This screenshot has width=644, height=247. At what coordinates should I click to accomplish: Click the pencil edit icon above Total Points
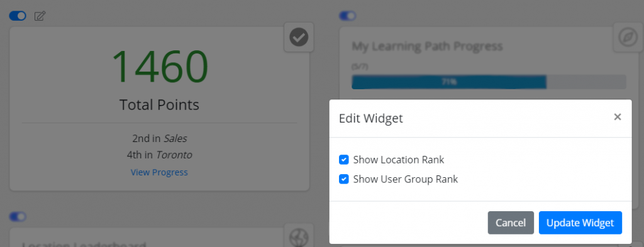click(x=40, y=16)
